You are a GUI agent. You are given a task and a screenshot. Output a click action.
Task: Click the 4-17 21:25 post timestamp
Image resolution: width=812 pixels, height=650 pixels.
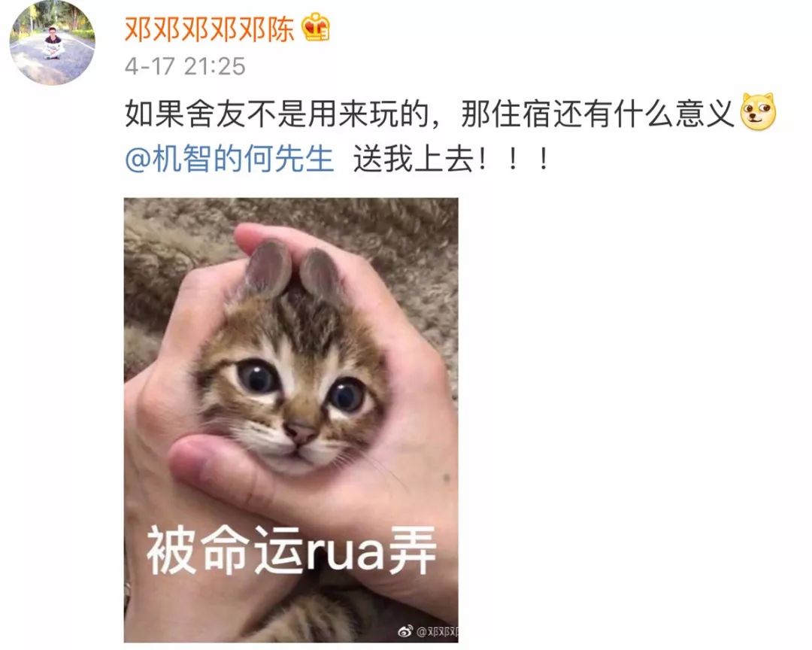pyautogui.click(x=185, y=66)
